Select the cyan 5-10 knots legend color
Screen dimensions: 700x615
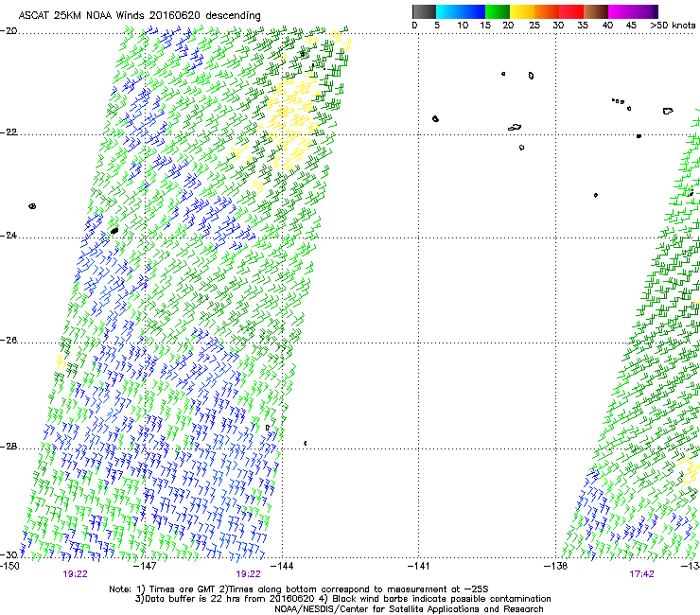pyautogui.click(x=448, y=11)
